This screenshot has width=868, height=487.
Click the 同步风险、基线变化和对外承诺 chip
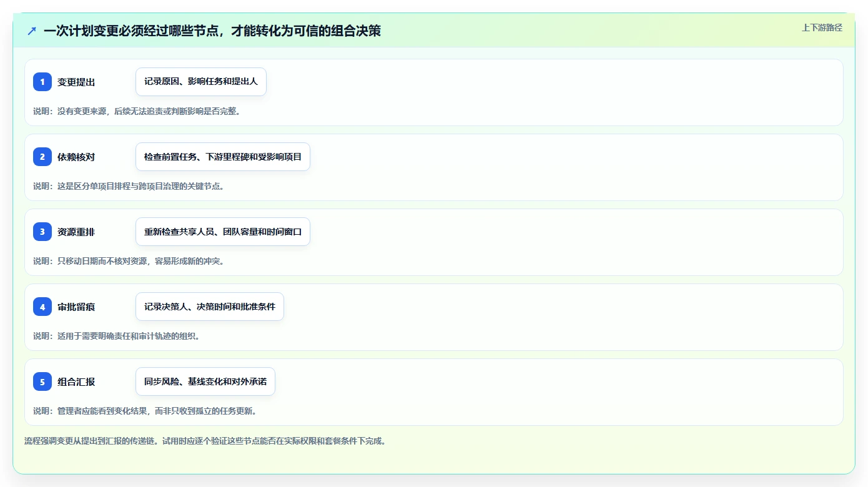tap(205, 381)
